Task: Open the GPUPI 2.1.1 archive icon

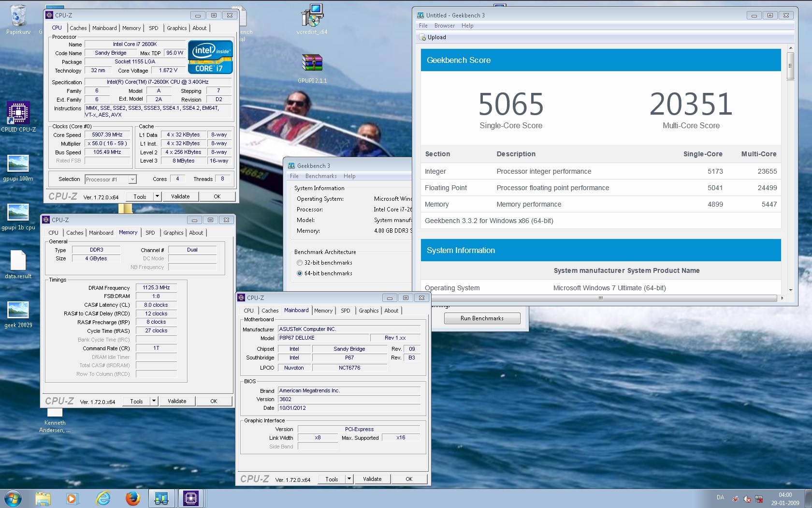Action: [312, 68]
